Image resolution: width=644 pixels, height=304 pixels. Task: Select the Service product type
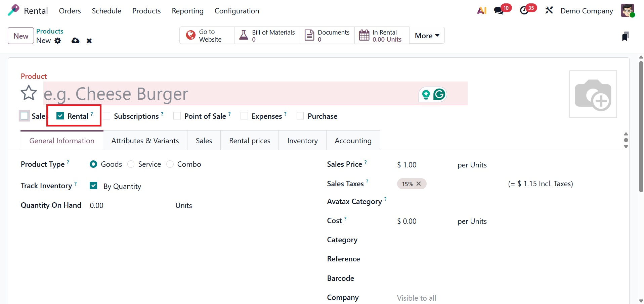pyautogui.click(x=131, y=164)
